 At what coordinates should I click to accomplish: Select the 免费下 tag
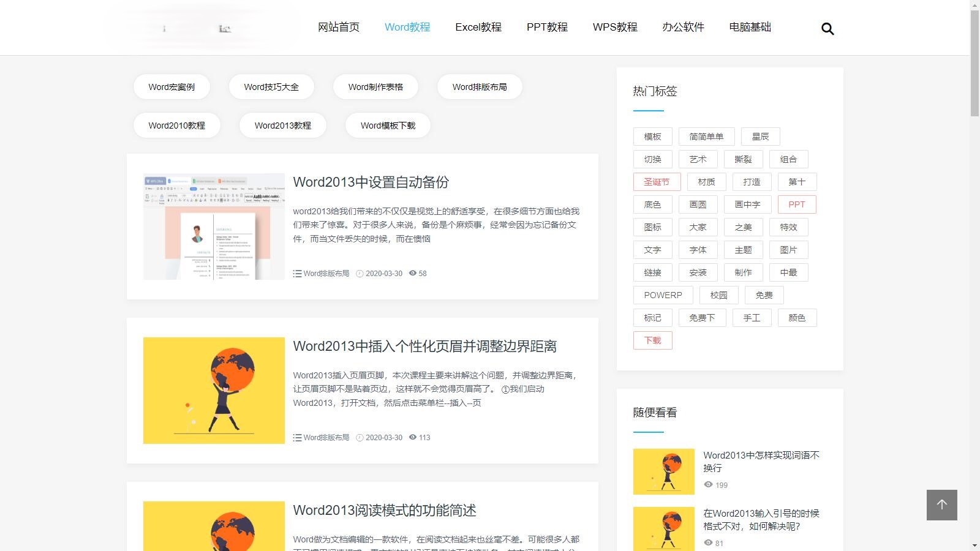(x=702, y=318)
